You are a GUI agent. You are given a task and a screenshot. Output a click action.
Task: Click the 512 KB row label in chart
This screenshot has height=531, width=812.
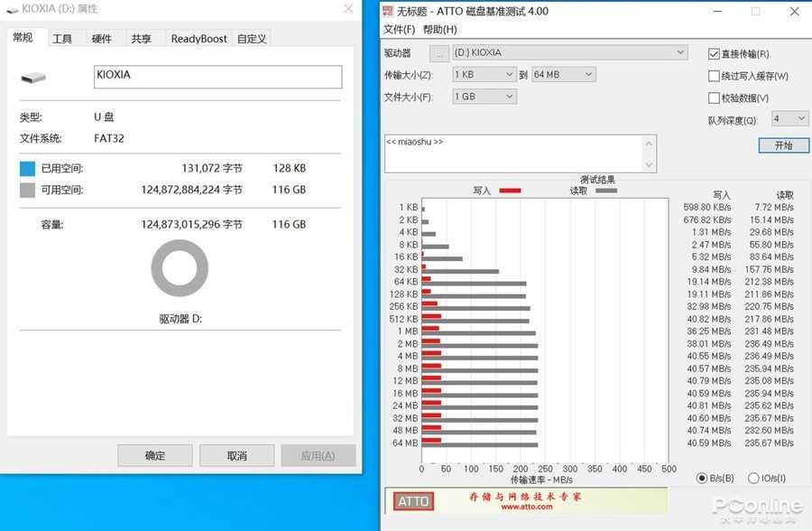click(403, 319)
